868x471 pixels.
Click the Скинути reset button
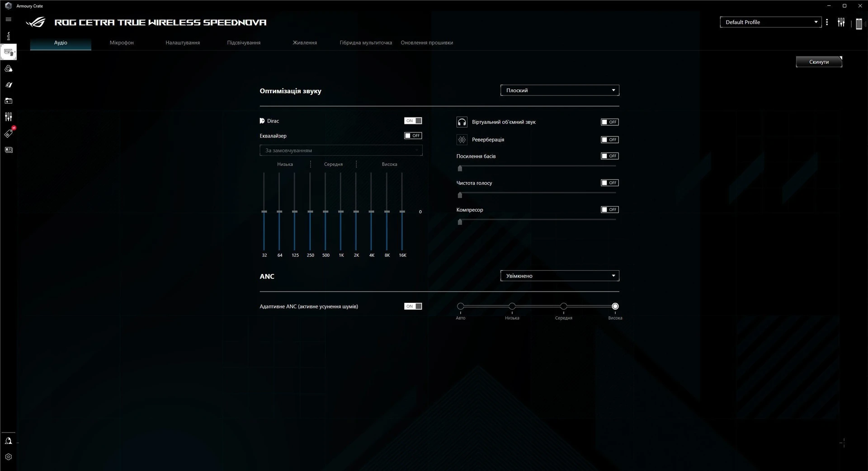(x=819, y=62)
